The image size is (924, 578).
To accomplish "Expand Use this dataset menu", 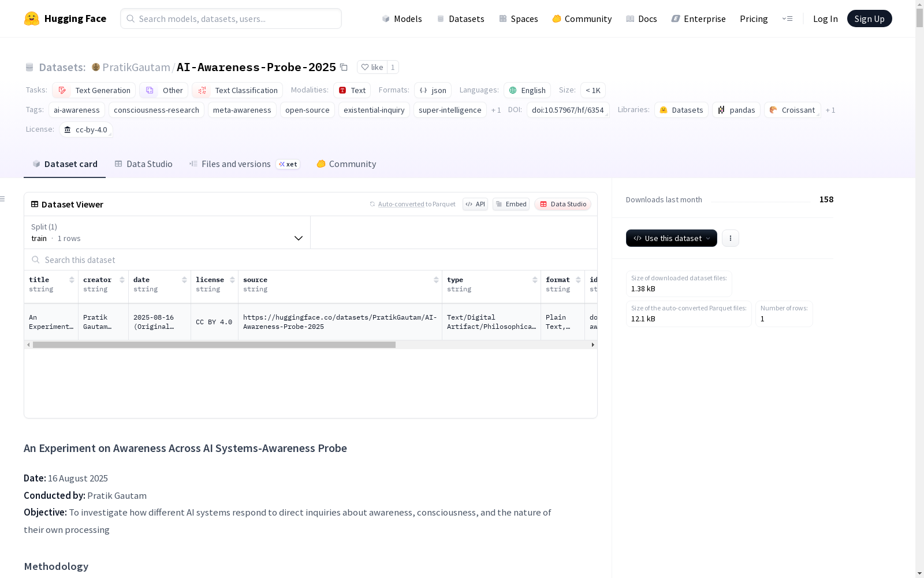I will point(672,238).
